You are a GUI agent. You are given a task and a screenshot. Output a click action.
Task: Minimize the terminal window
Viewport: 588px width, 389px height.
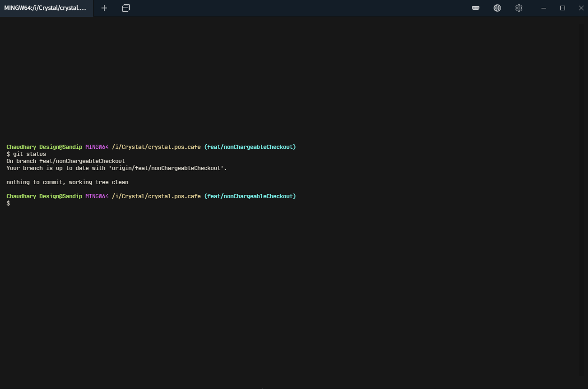click(544, 8)
